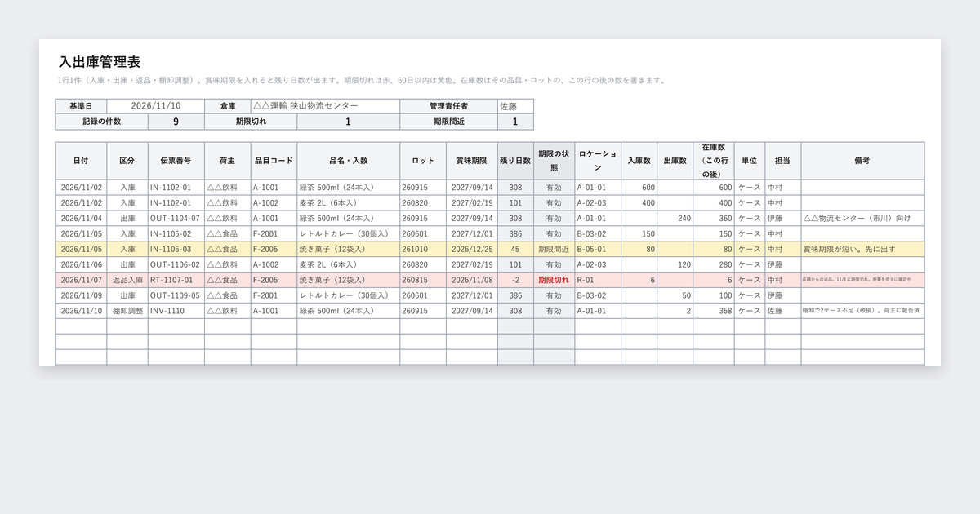980x514 pixels.
Task: Click slip number OUT-1109-05
Action: tap(176, 296)
